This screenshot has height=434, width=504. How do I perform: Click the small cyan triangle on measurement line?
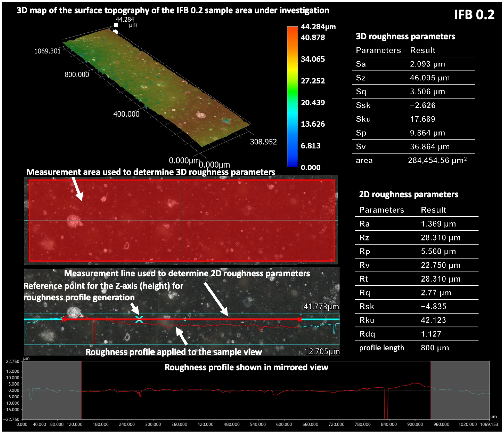(185, 319)
